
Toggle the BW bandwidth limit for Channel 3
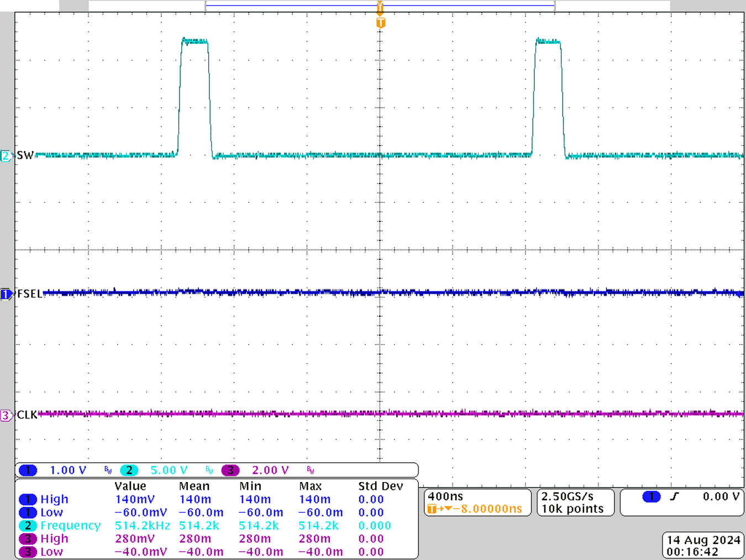point(310,470)
